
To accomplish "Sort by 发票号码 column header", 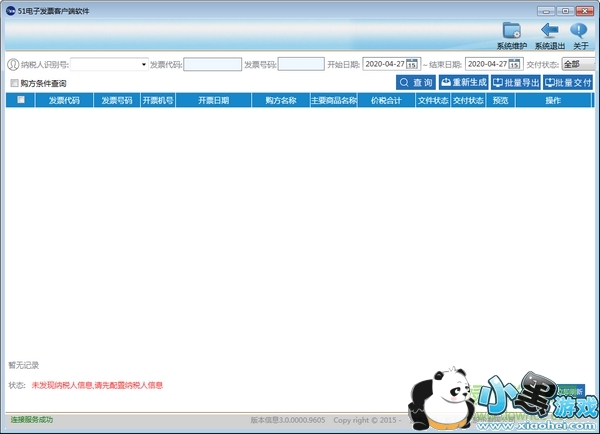I will click(117, 100).
